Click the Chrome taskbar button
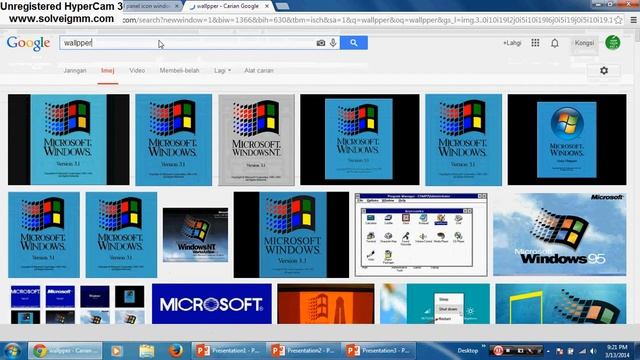 pos(65,351)
